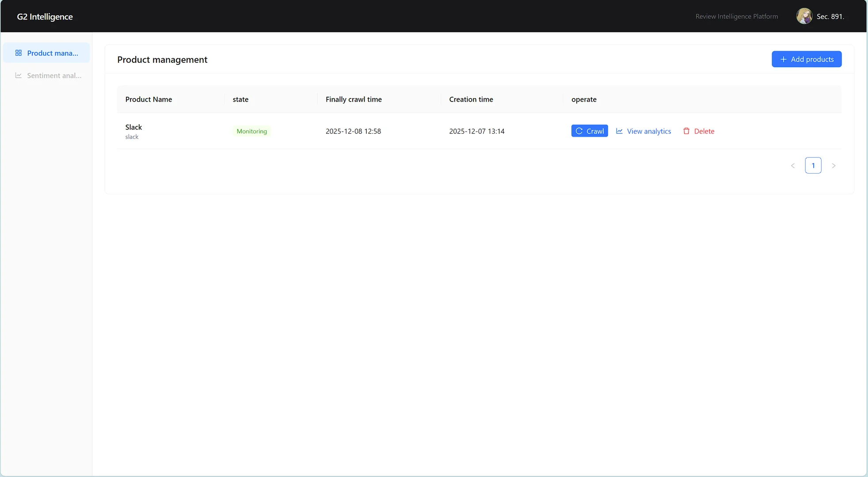Image resolution: width=868 pixels, height=477 pixels.
Task: Delete the Slack product row
Action: (x=704, y=131)
